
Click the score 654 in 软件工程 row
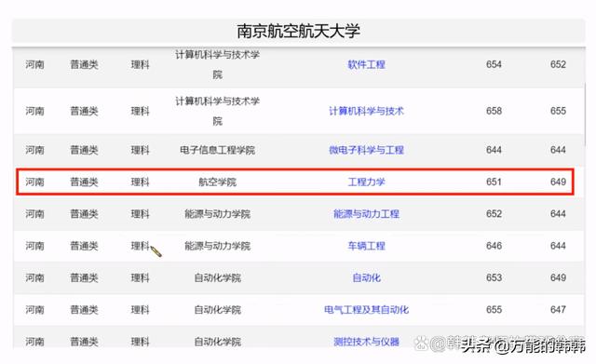[x=494, y=64]
